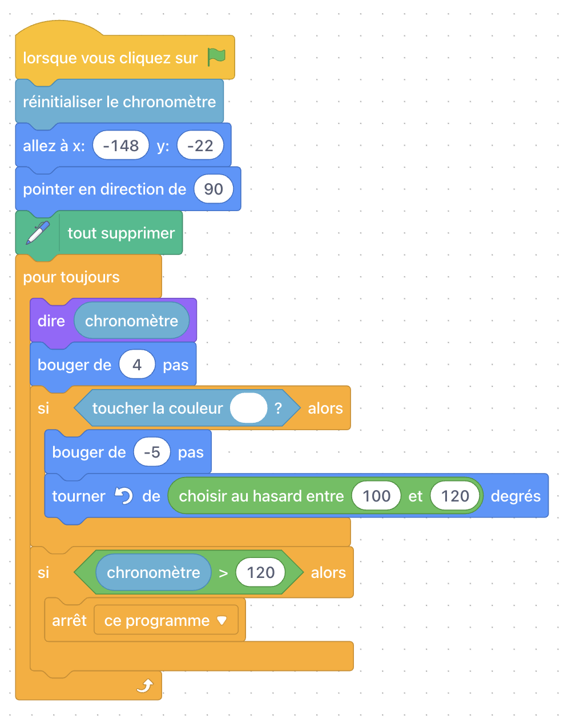Image resolution: width=564 pixels, height=728 pixels.
Task: Click the white color swatch in toucher la couleur
Action: tap(248, 408)
